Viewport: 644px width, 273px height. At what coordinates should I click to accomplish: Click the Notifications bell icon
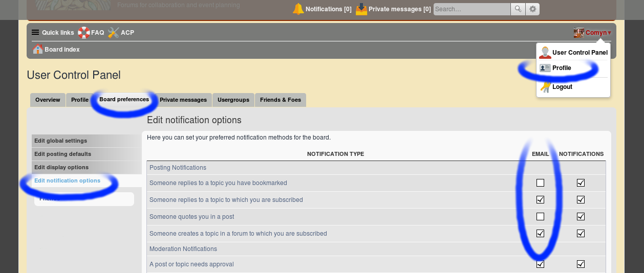click(298, 9)
